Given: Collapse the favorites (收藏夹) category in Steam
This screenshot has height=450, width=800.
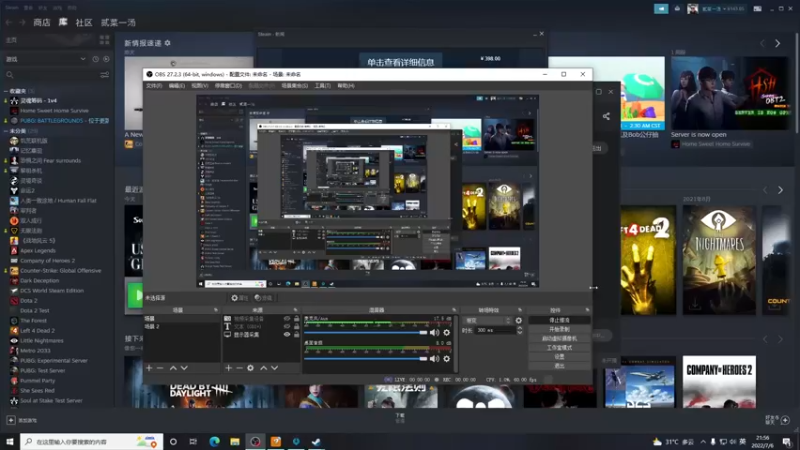Looking at the screenshot, I should 6,91.
